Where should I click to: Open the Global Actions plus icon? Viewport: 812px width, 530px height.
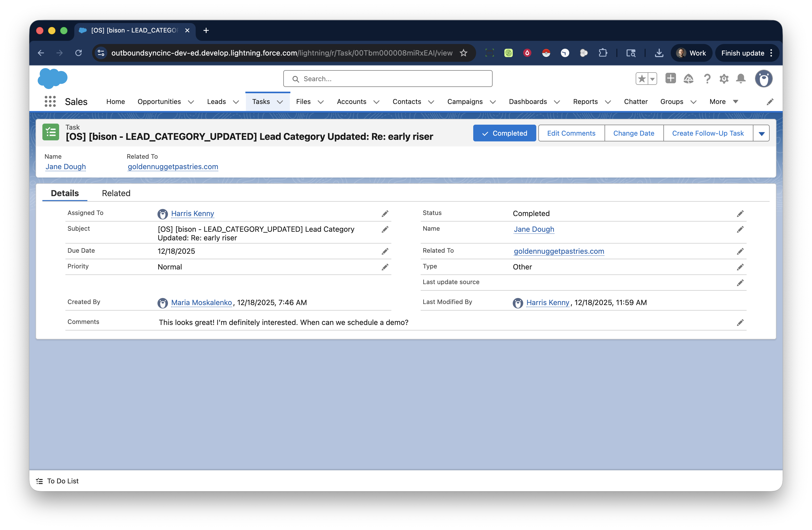point(670,79)
